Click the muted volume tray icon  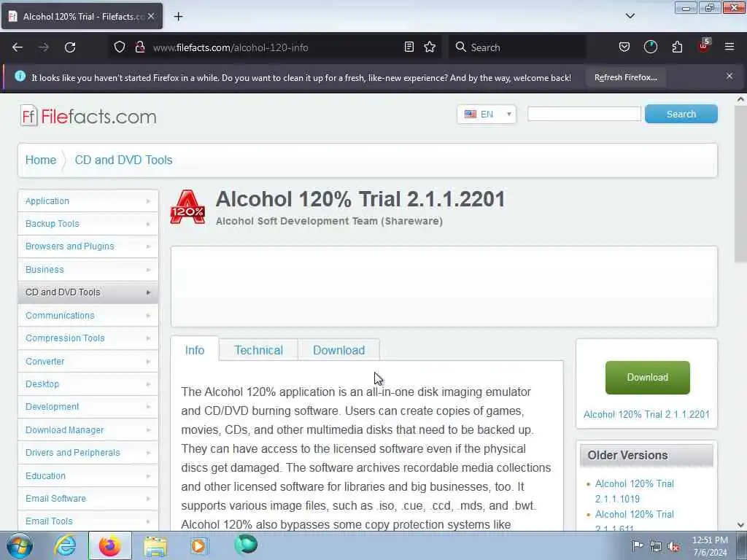coord(673,546)
